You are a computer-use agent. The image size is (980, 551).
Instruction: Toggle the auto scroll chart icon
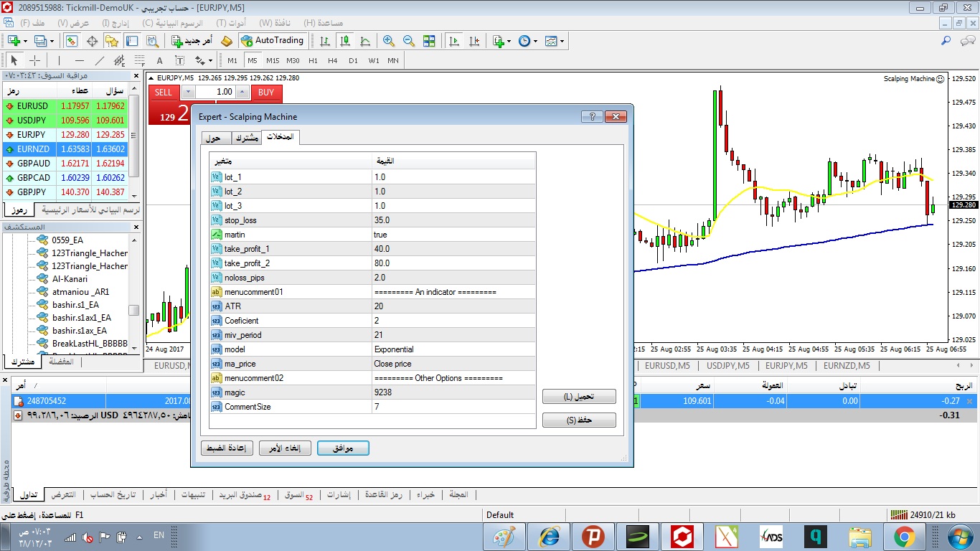coord(453,41)
